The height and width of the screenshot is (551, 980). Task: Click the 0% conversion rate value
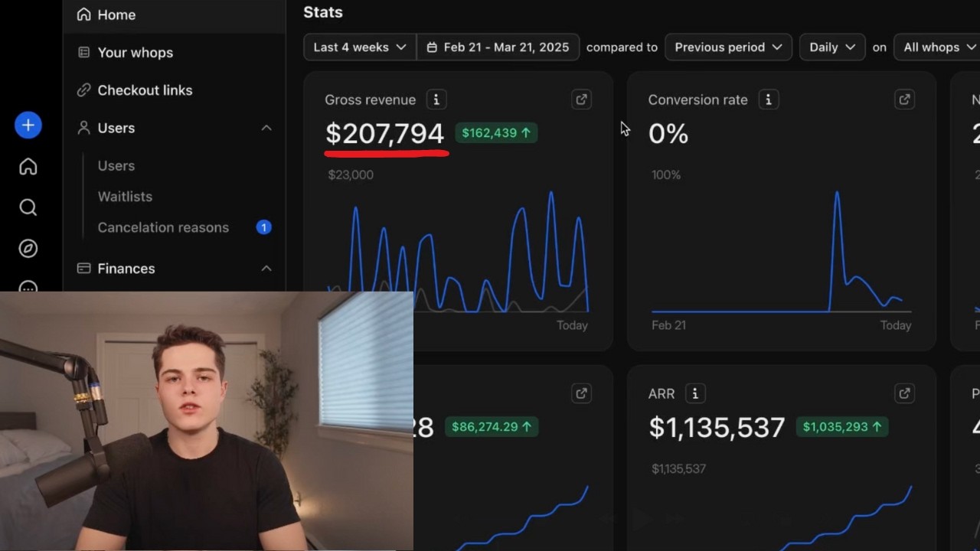coord(668,134)
